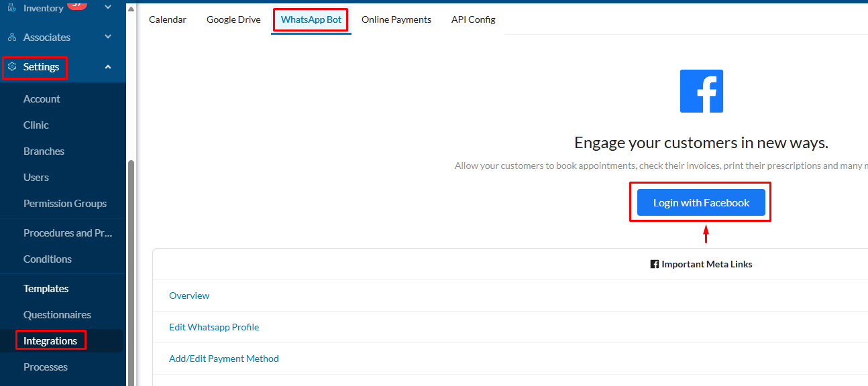Viewport: 868px width, 386px height.
Task: Select the WhatsApp Bot tab
Action: click(311, 19)
